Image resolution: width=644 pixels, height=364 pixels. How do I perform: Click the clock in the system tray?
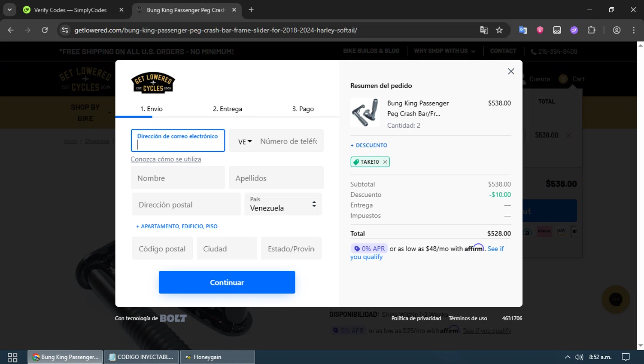[600, 357]
